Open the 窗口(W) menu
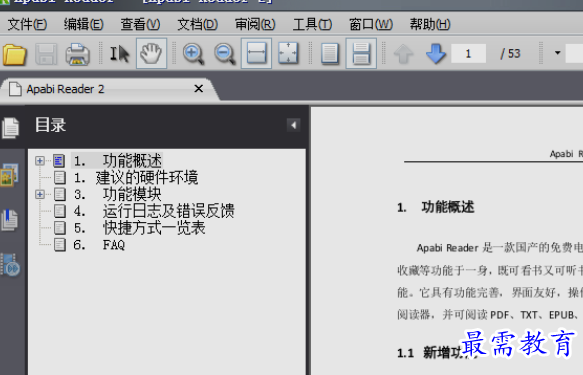 [x=371, y=25]
